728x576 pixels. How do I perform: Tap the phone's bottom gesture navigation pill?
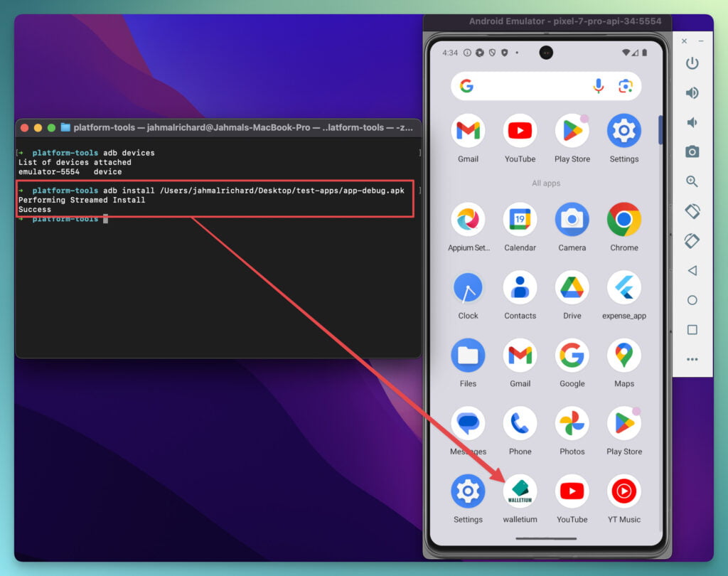click(x=546, y=538)
